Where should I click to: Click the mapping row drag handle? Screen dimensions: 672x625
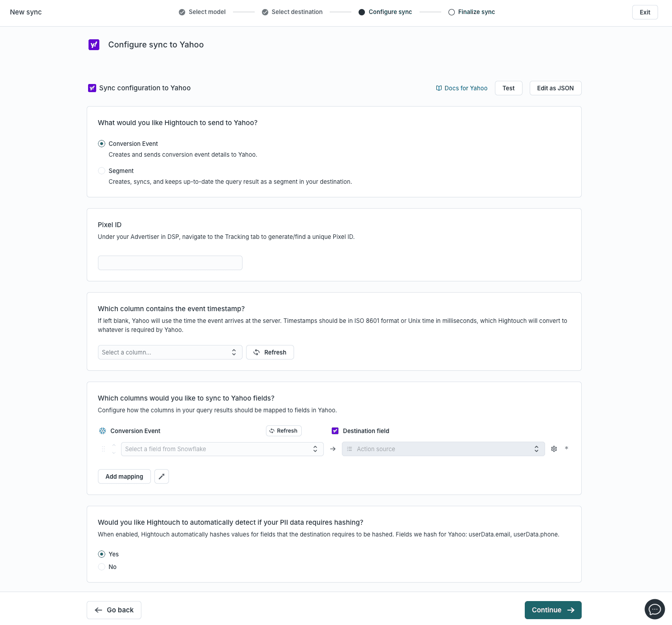coord(103,448)
